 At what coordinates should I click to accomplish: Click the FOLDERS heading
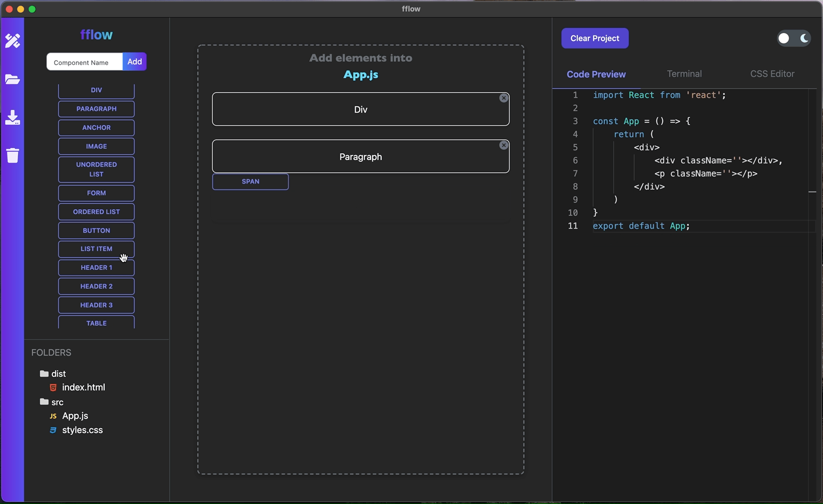pos(51,353)
